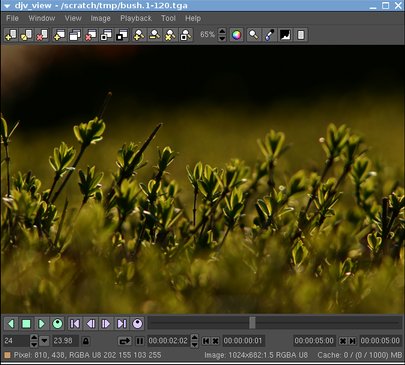Image resolution: width=405 pixels, height=365 pixels.
Task: Click the Zoom reset magnifier icon
Action: tap(170, 35)
